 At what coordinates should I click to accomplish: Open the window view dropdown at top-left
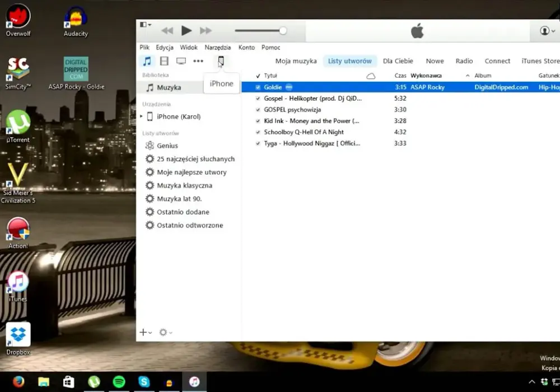coord(146,25)
